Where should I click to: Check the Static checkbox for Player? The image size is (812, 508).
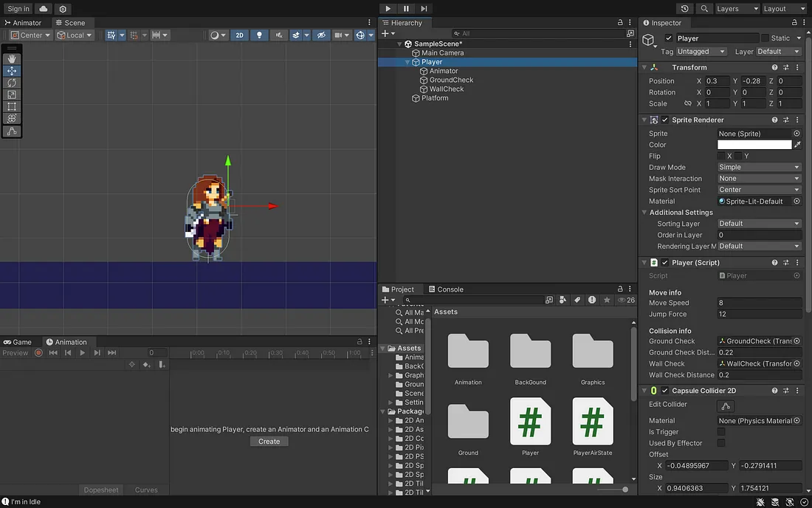click(765, 38)
